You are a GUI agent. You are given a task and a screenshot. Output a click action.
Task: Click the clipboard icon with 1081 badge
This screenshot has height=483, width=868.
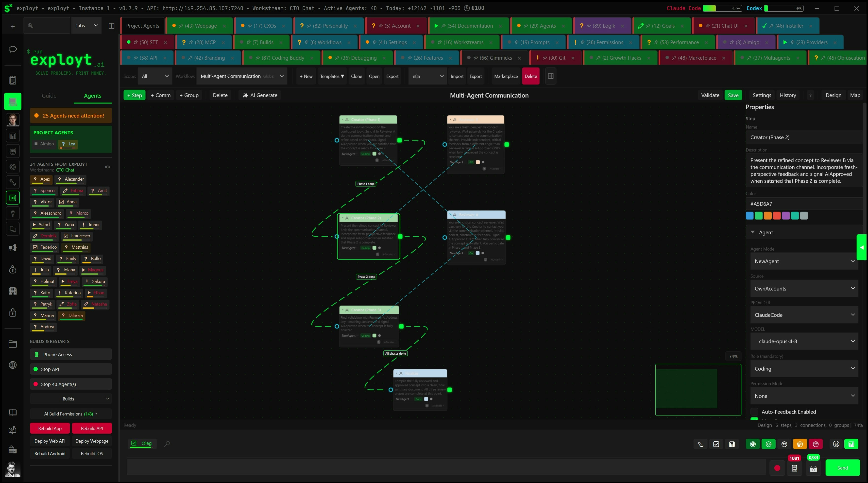(x=794, y=468)
